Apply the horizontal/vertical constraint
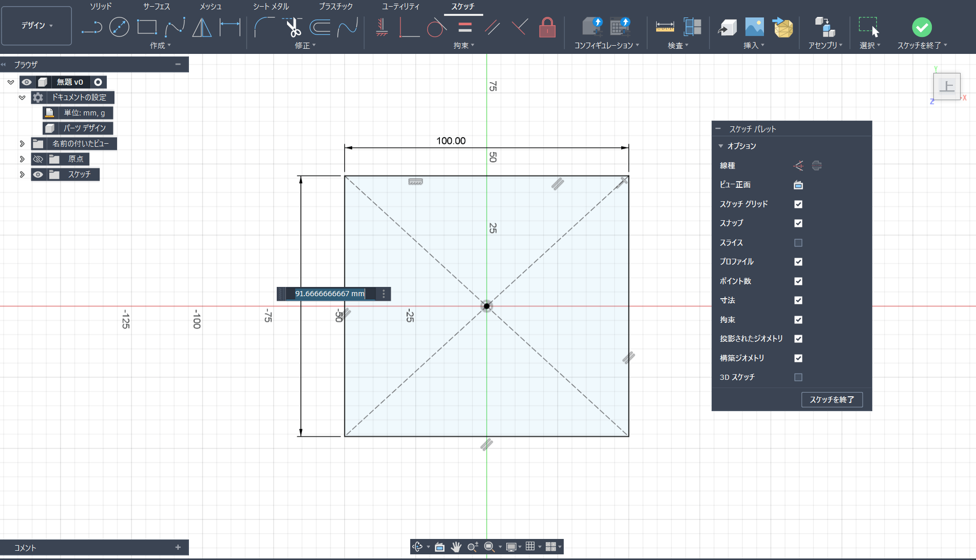 381,27
